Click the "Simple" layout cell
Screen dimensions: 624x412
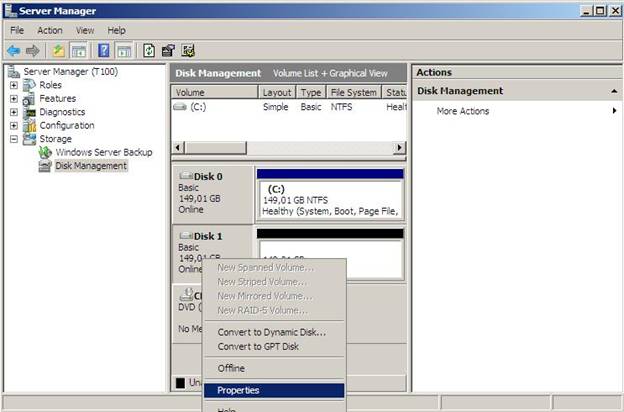pyautogui.click(x=275, y=107)
